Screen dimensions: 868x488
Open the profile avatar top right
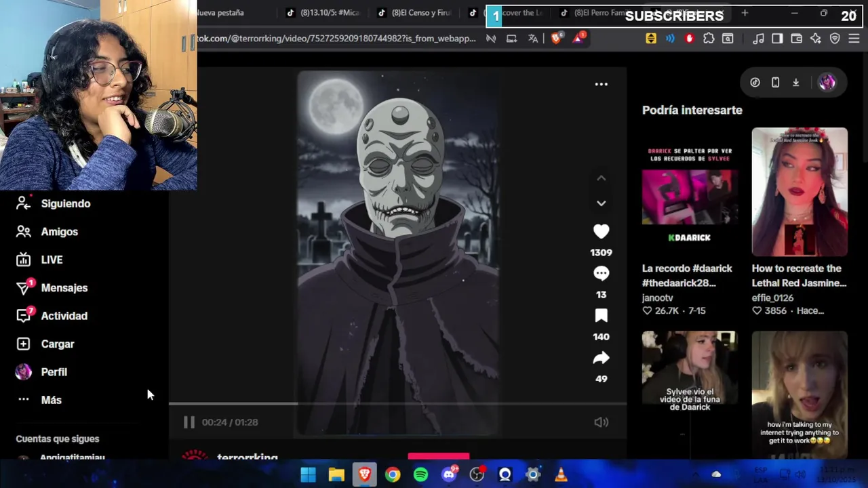click(827, 83)
